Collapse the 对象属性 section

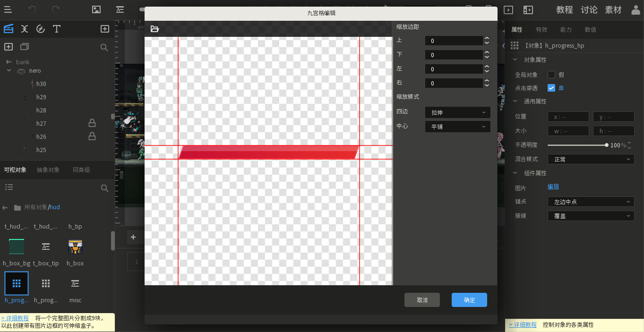pos(515,60)
